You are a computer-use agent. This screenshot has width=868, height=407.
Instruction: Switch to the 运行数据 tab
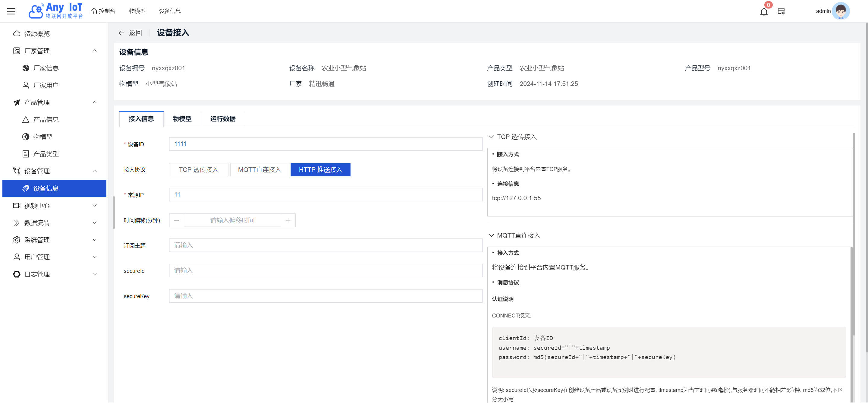[223, 119]
